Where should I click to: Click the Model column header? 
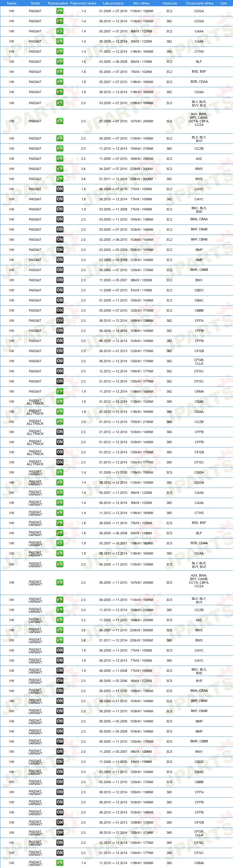[35, 3]
